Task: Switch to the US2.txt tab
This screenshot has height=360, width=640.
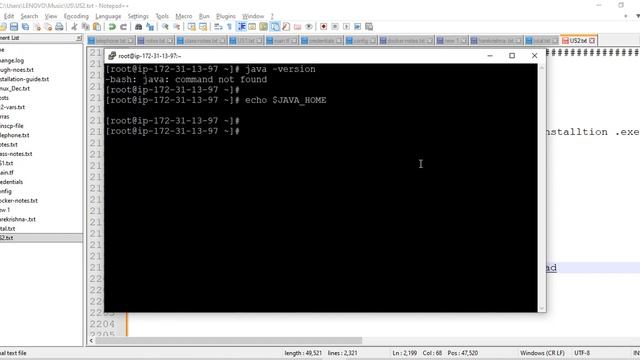Action: pyautogui.click(x=578, y=41)
